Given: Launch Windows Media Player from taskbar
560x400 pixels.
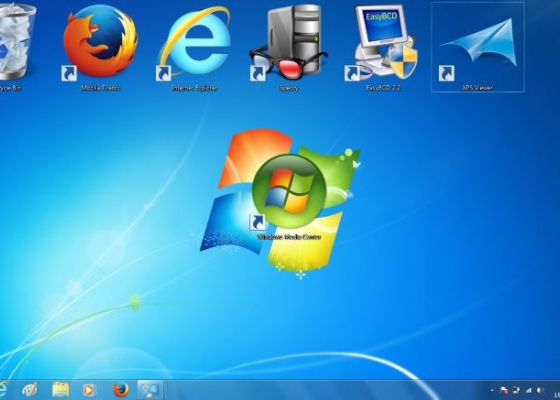Looking at the screenshot, I should [x=89, y=390].
